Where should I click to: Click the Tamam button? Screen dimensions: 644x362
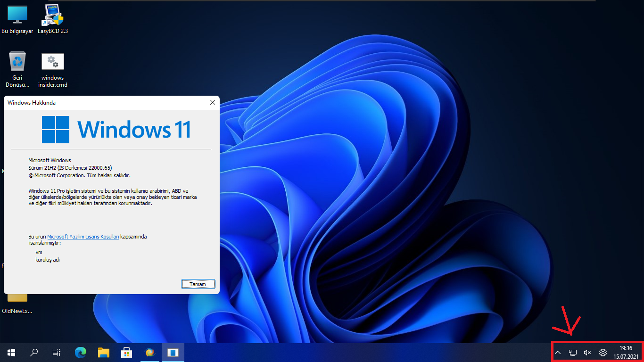tap(198, 284)
